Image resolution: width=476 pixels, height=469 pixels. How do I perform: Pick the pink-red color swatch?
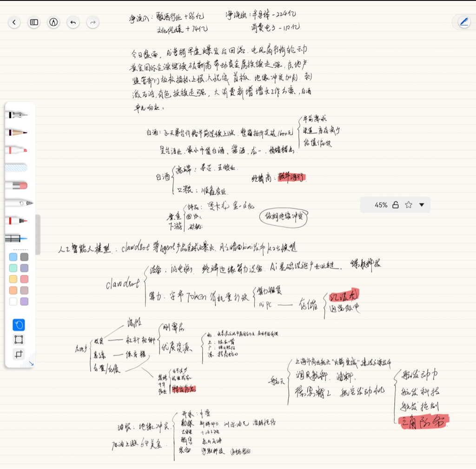click(x=24, y=279)
